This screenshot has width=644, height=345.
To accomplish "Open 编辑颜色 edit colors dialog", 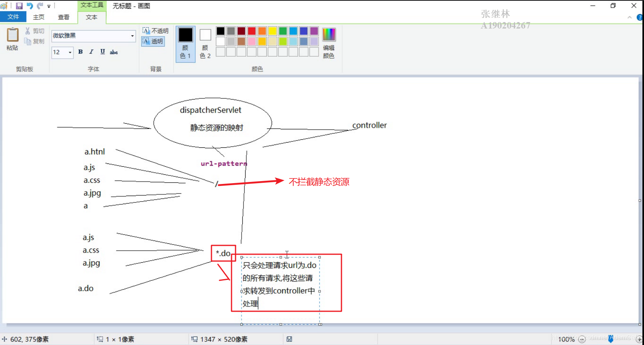I will tap(329, 43).
